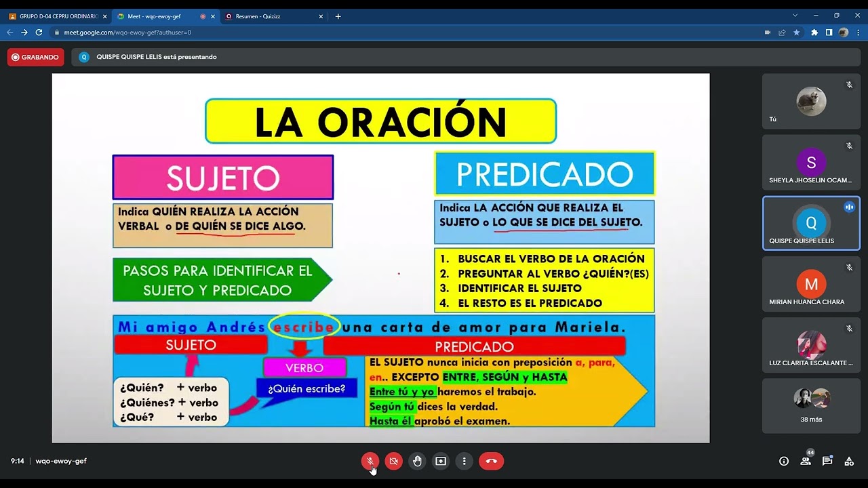Click the speaking indicator on QUISPE tile

849,207
